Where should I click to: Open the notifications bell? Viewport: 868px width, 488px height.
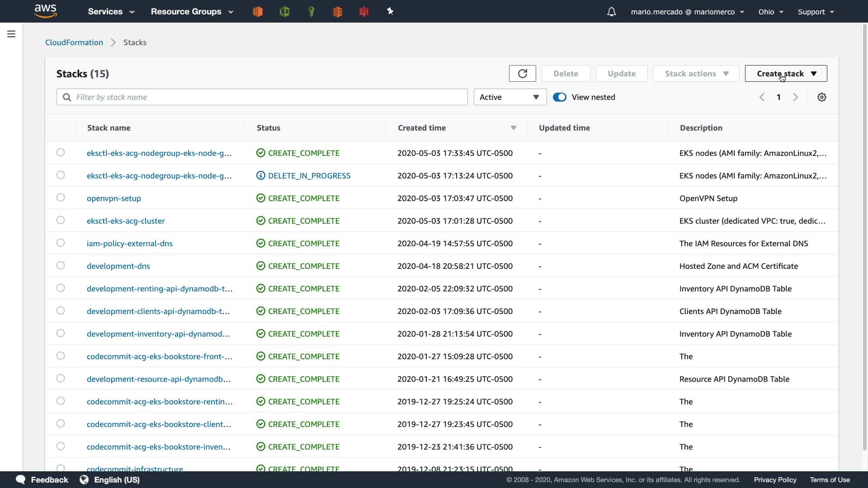[611, 12]
